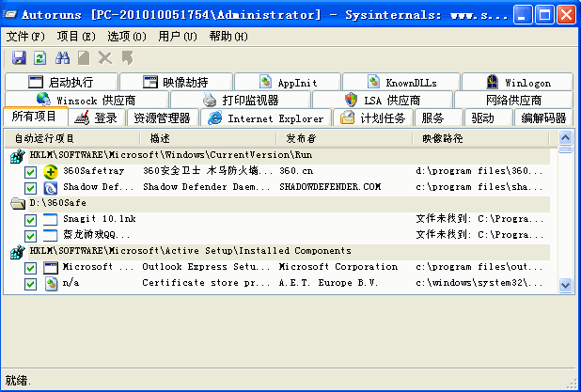Click the Save toolbar icon

click(19, 58)
